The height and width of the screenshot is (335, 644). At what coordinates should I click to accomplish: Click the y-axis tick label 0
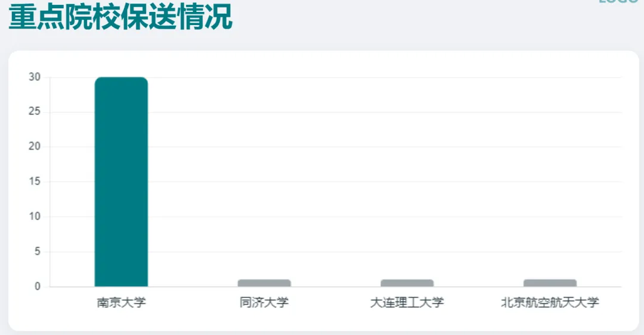[x=38, y=287]
